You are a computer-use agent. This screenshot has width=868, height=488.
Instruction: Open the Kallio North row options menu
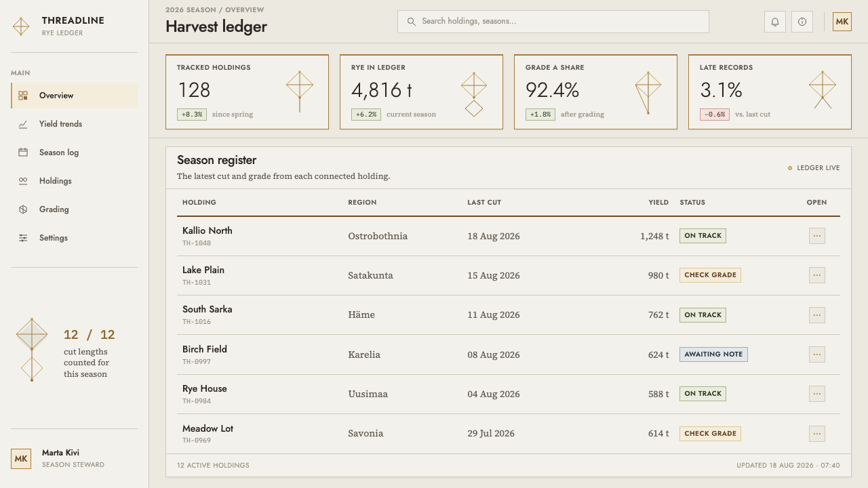click(x=817, y=236)
